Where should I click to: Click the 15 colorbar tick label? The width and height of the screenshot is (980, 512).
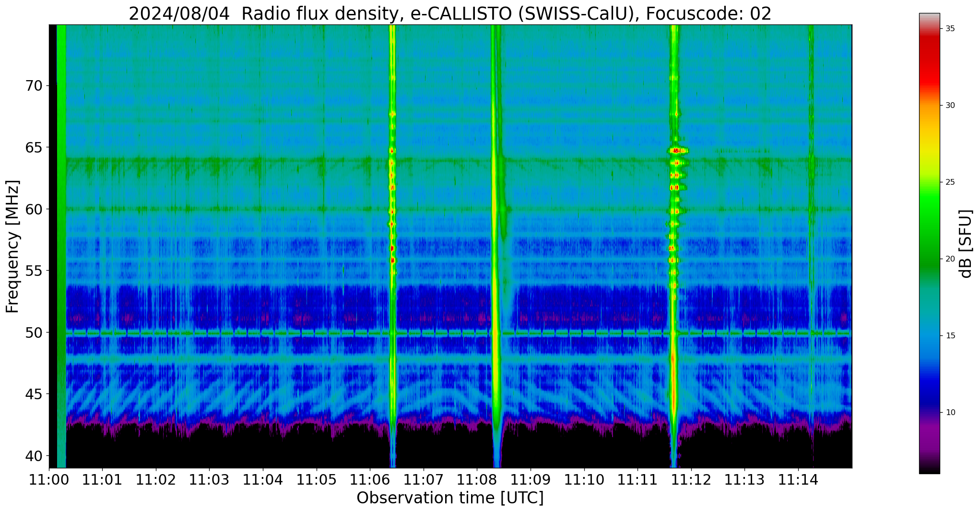pos(950,336)
